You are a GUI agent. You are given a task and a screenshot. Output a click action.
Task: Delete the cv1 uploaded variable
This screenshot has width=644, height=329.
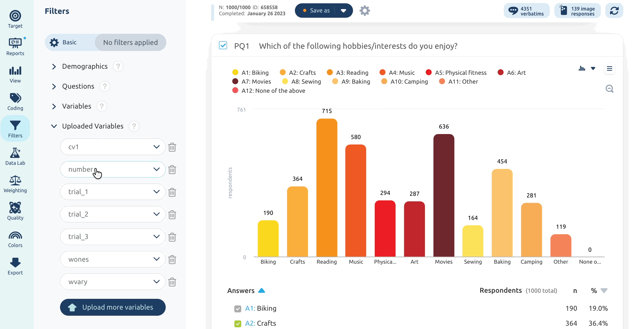click(172, 147)
